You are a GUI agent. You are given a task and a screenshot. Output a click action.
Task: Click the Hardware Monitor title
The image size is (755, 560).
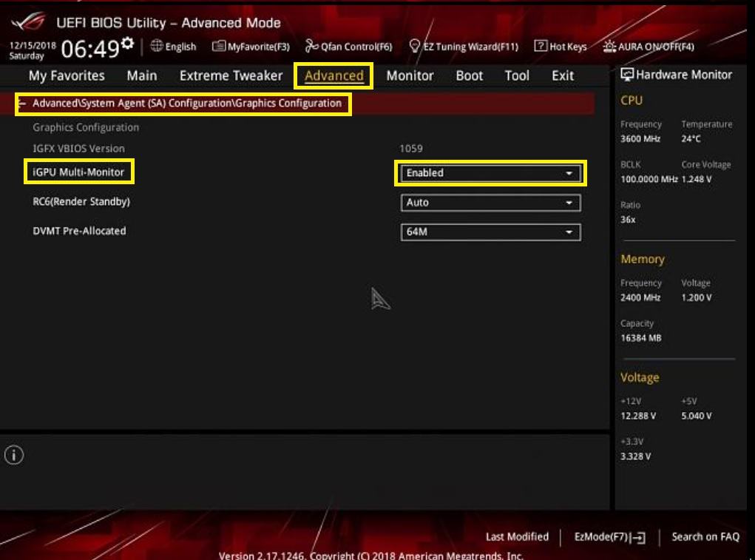click(684, 75)
